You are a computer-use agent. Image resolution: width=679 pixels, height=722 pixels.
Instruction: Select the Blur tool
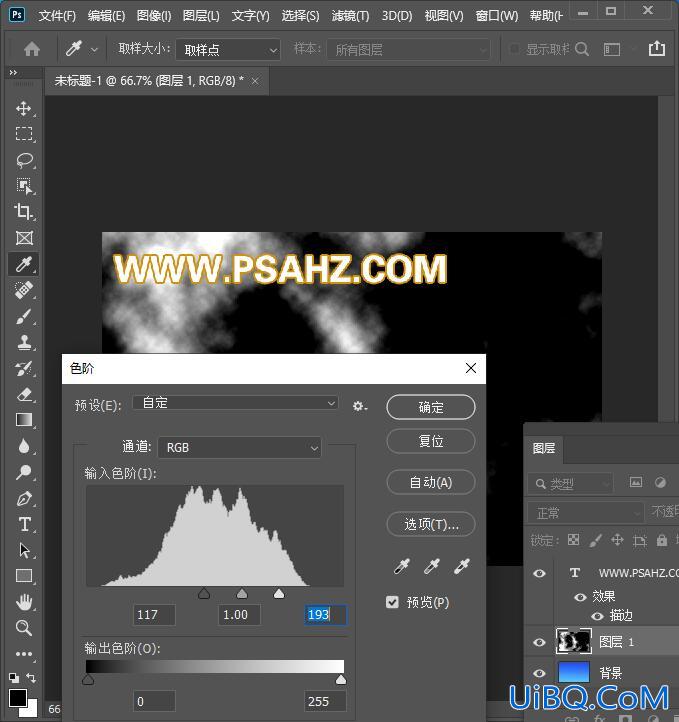pyautogui.click(x=23, y=446)
